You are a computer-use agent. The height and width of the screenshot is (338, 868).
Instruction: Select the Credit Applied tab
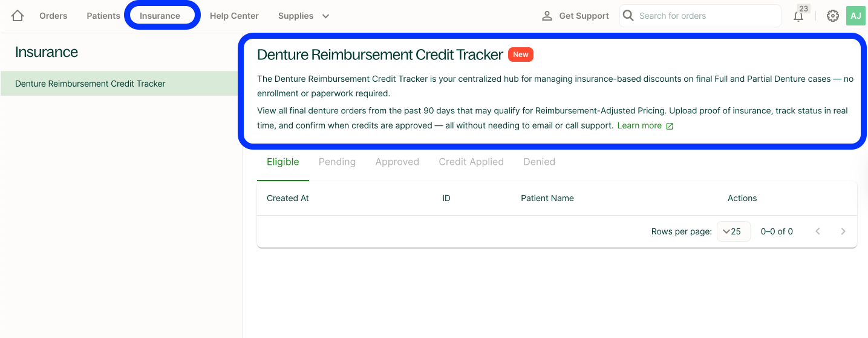pyautogui.click(x=471, y=162)
